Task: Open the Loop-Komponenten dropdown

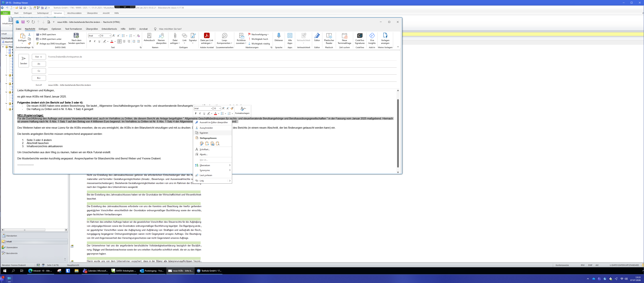Action: [x=225, y=39]
